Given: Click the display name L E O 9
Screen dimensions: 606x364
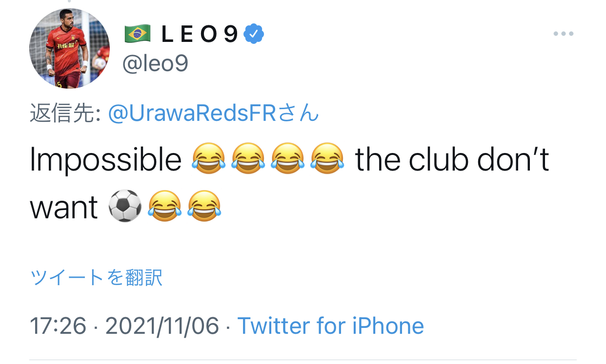Looking at the screenshot, I should tap(200, 34).
